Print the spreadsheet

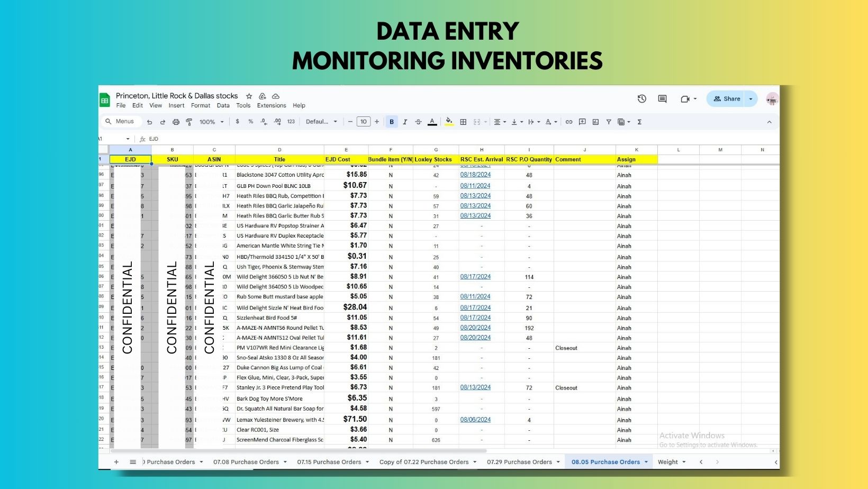point(176,122)
